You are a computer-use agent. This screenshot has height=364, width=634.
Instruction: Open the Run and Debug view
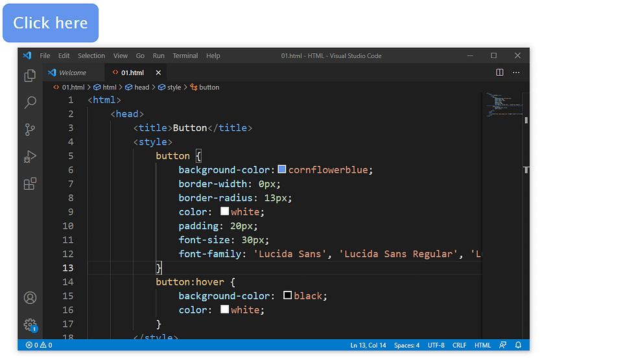[x=30, y=157]
